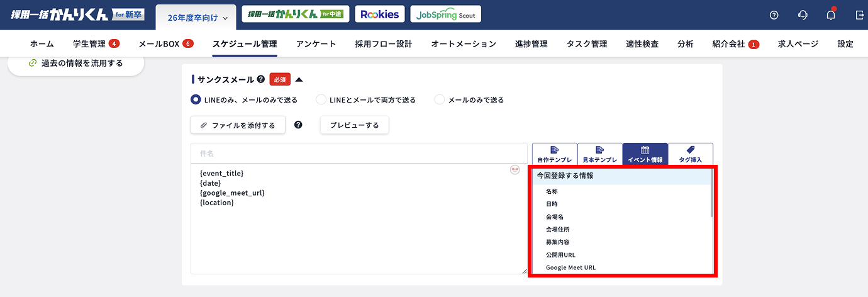Click the event info list scrollbar

point(712,193)
